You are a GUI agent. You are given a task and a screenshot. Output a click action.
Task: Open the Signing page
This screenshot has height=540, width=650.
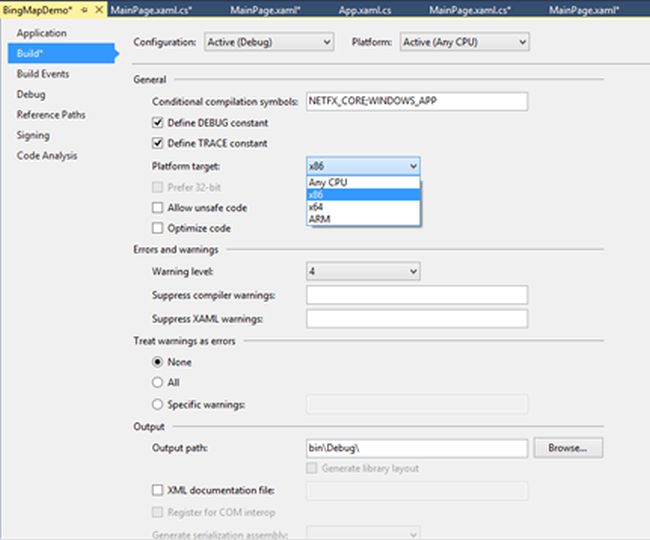coord(33,136)
